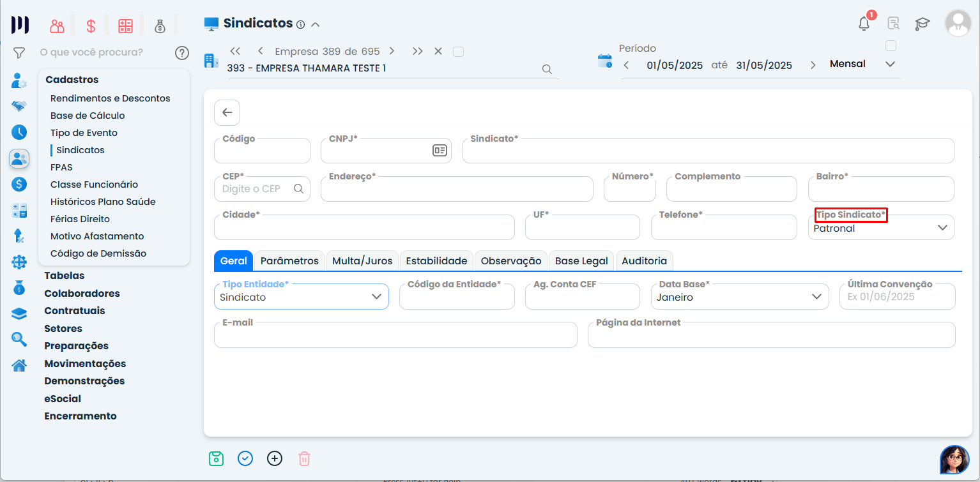This screenshot has width=980, height=482.
Task: Open the graduation cap training icon
Action: coord(922,24)
